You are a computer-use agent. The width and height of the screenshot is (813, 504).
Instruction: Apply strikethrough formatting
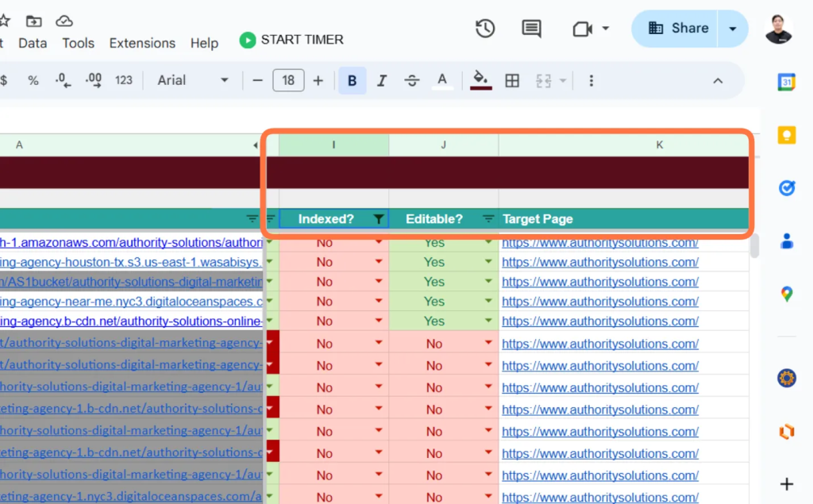tap(412, 80)
